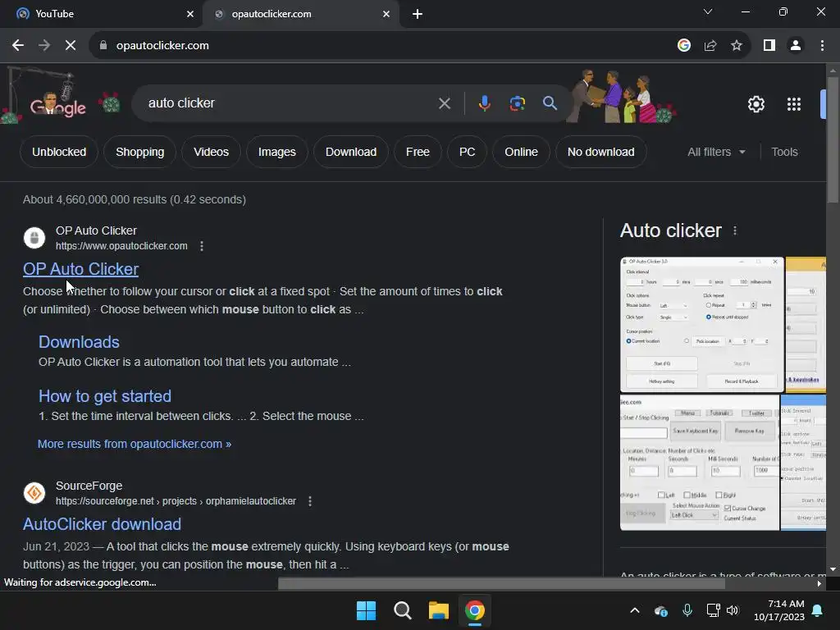This screenshot has height=630, width=840.
Task: Open Chrome's three-dot menu
Action: pos(822,46)
